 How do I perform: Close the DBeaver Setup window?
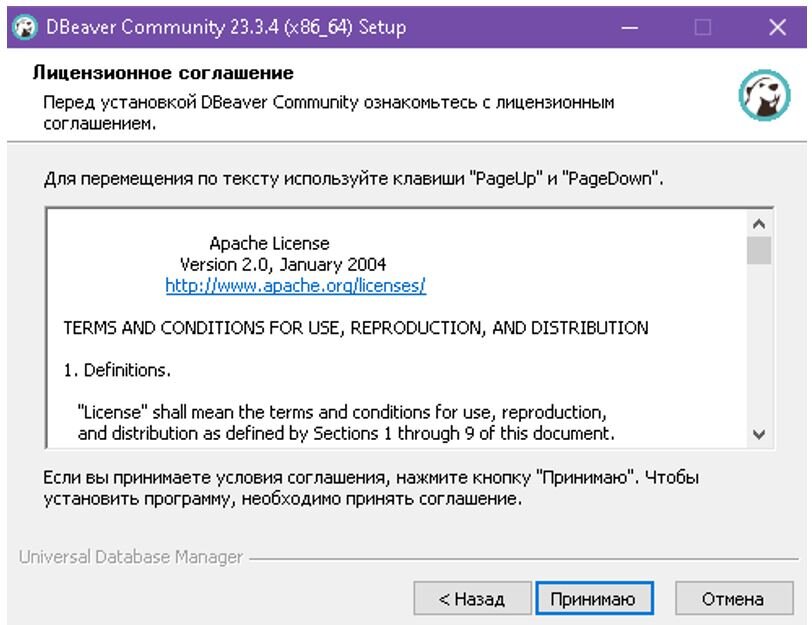coord(778,27)
